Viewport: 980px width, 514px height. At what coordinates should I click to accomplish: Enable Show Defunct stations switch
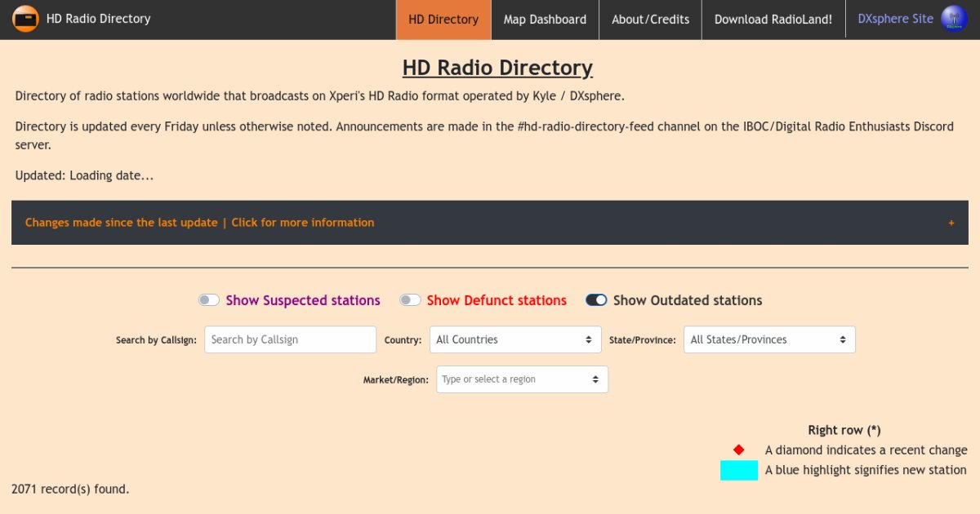coord(410,300)
